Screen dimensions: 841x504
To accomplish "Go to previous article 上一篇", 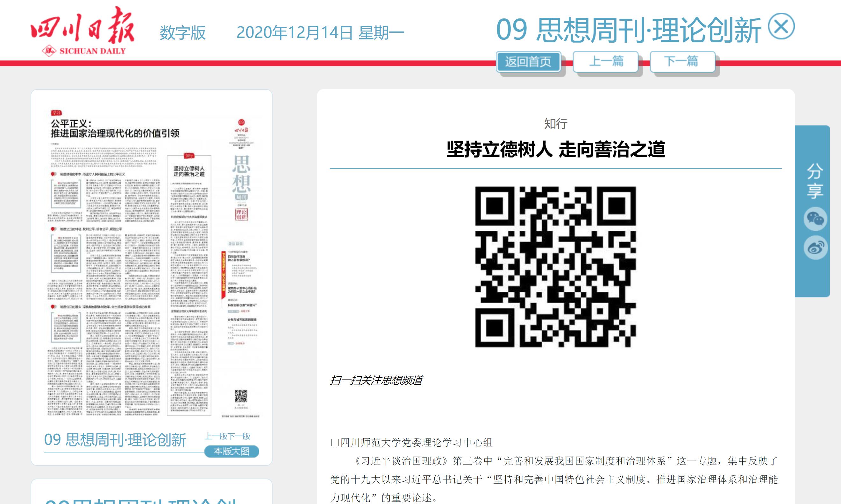I will [x=606, y=61].
